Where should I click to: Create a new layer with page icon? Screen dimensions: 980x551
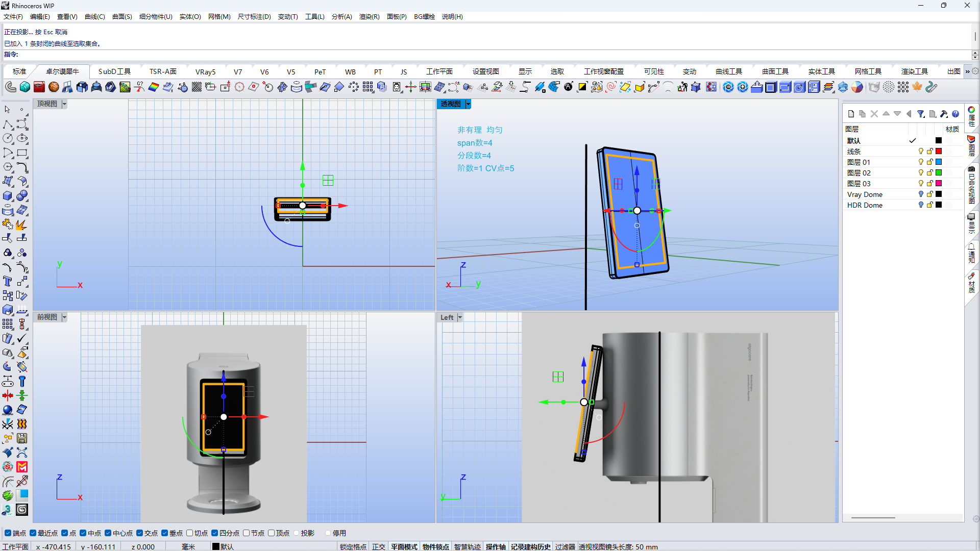pos(851,114)
